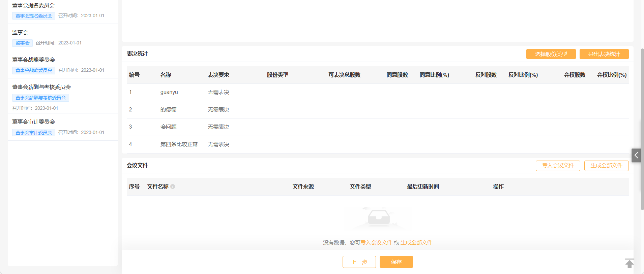Click the 操作 column header
The image size is (644, 274).
[x=498, y=187]
